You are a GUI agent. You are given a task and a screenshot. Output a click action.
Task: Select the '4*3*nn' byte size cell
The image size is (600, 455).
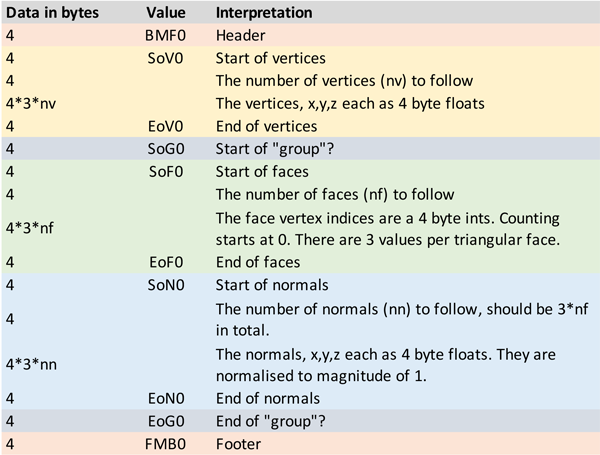[x=31, y=364]
